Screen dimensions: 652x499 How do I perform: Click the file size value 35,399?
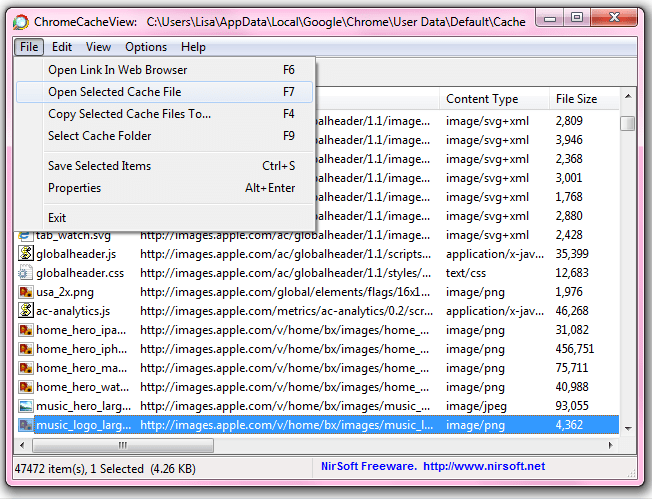[572, 253]
